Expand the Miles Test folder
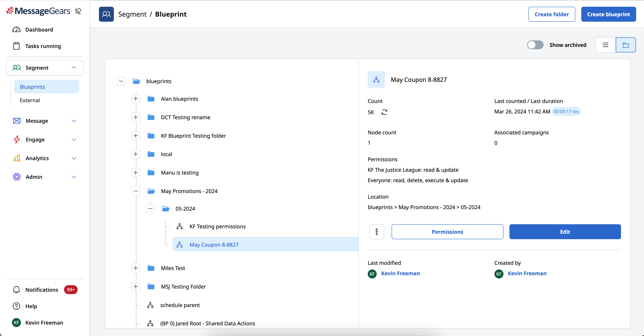The image size is (644, 336). [136, 268]
